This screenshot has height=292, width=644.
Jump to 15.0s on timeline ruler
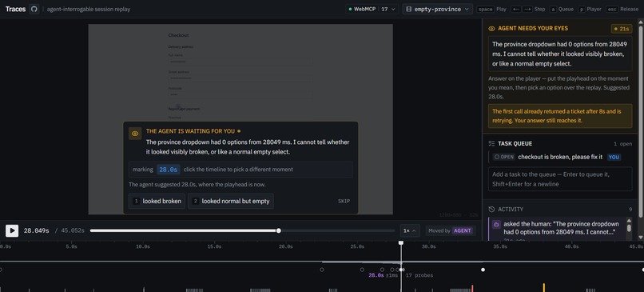pyautogui.click(x=214, y=246)
